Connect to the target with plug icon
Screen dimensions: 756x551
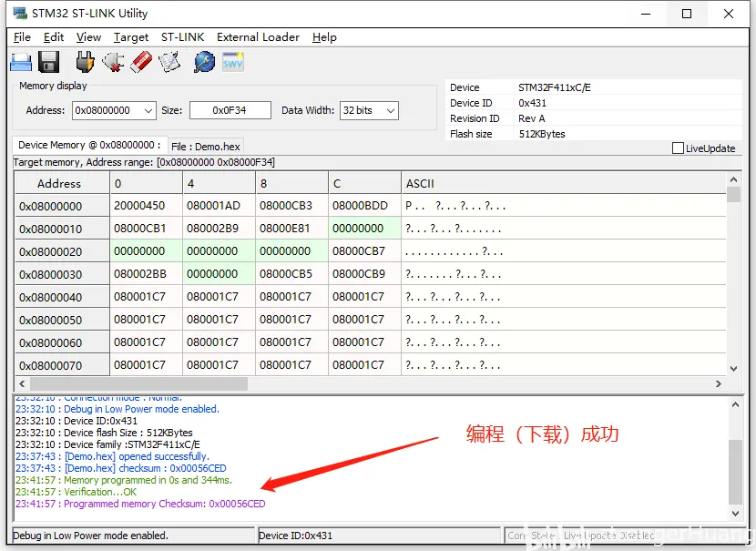(85, 62)
